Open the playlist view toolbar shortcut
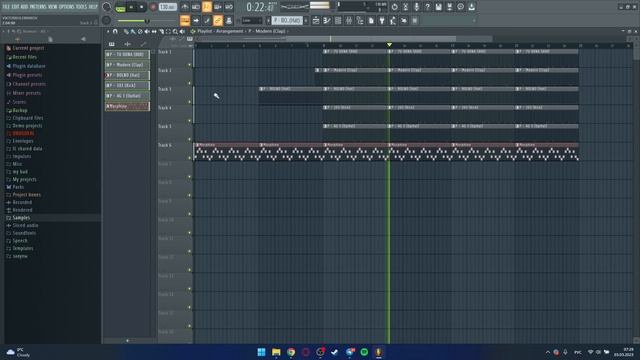640x360 pixels. pyautogui.click(x=316, y=20)
